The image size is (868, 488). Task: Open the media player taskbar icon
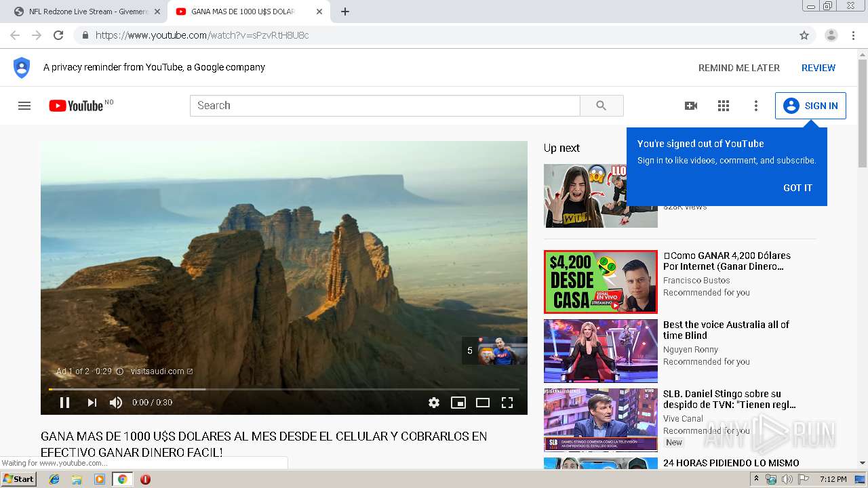pyautogui.click(x=100, y=479)
